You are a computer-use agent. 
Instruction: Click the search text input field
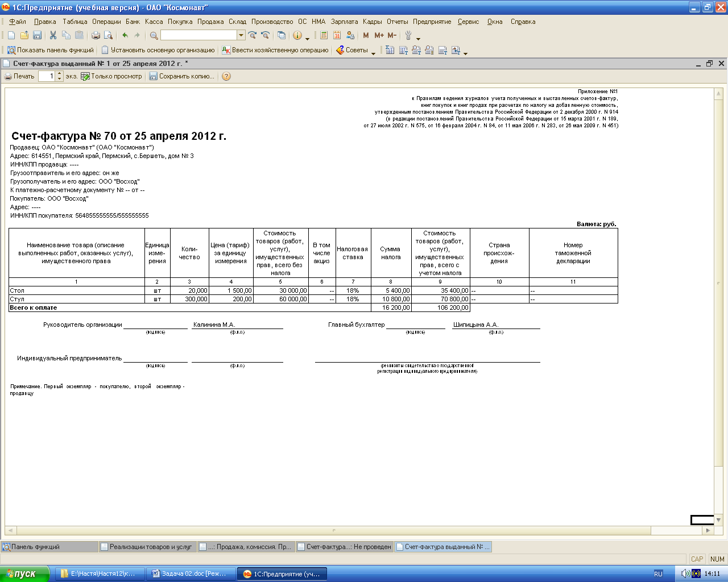pos(199,35)
